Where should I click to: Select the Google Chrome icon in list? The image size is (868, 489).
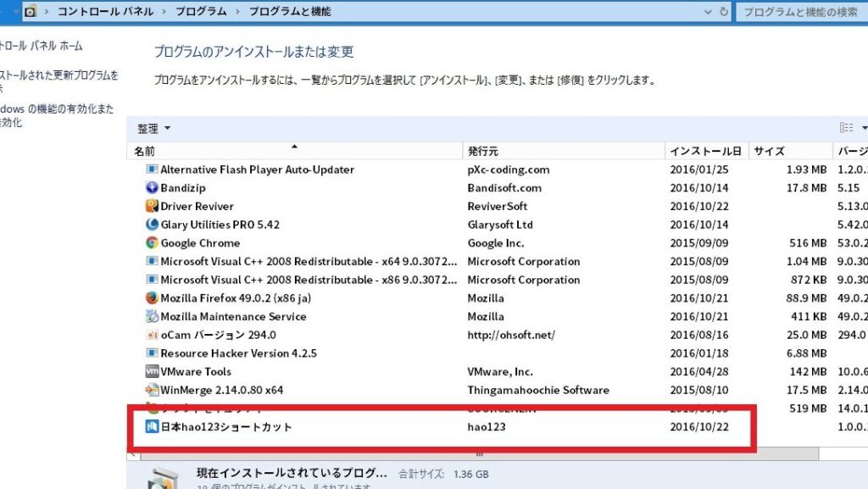click(153, 243)
